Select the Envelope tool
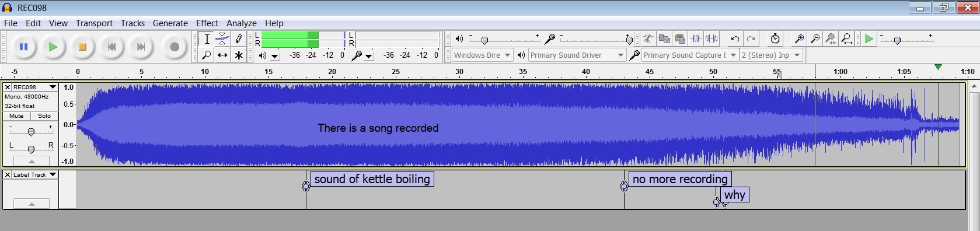Screen dimensions: 980x231 tap(222, 39)
